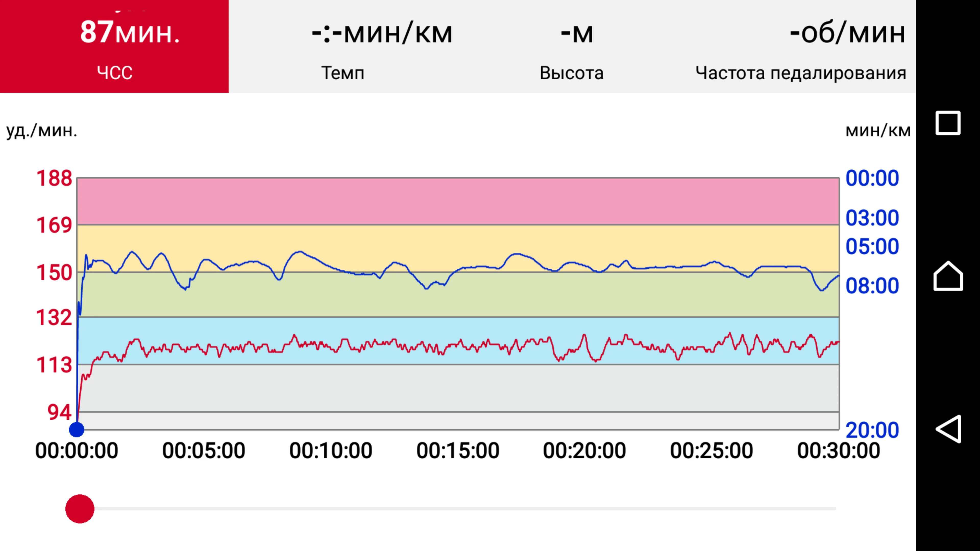Tap the 87мин. heart rate value
Viewport: 980px width, 551px height.
130,32
